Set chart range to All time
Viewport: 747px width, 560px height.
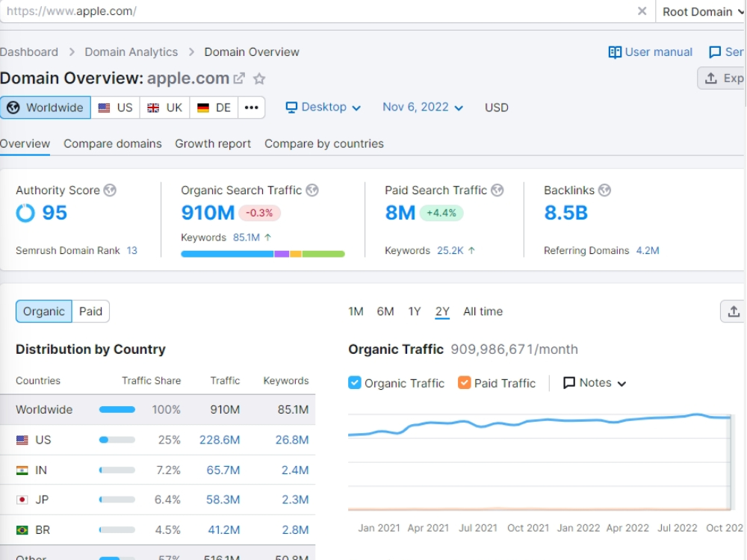(483, 311)
